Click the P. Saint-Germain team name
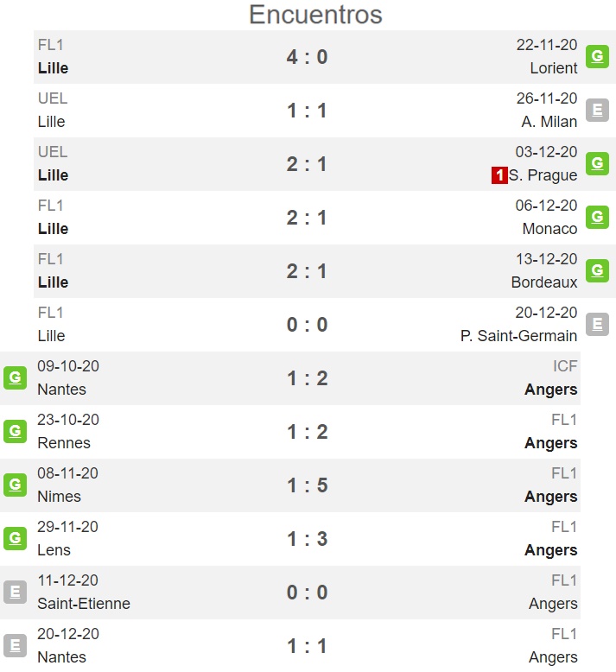616x672 pixels. tap(518, 336)
